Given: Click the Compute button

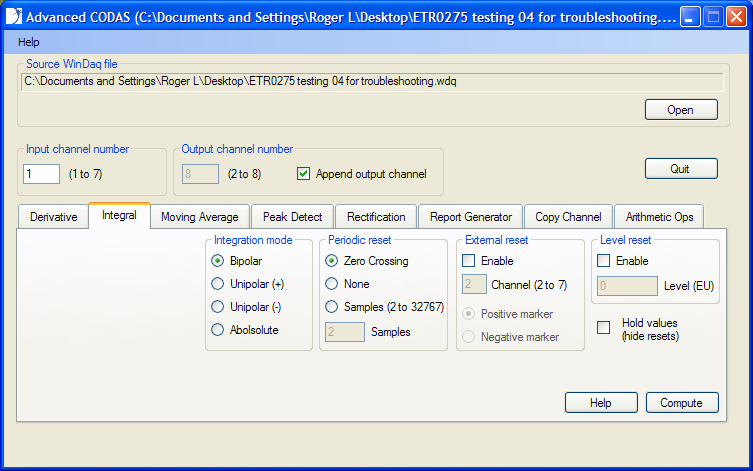Looking at the screenshot, I should pos(682,402).
